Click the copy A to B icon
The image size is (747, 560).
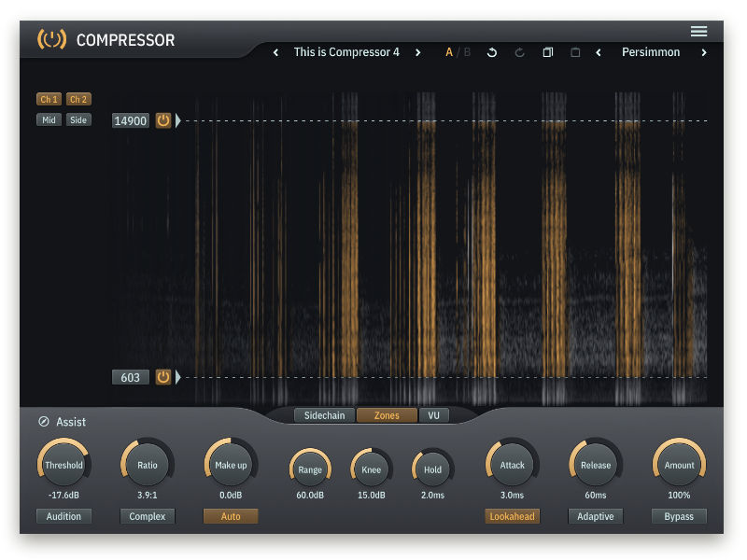point(548,52)
